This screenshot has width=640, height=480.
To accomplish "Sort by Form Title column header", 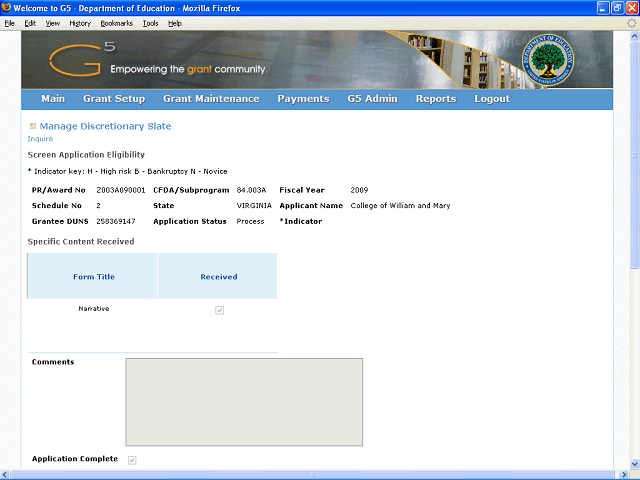I will coord(94,277).
